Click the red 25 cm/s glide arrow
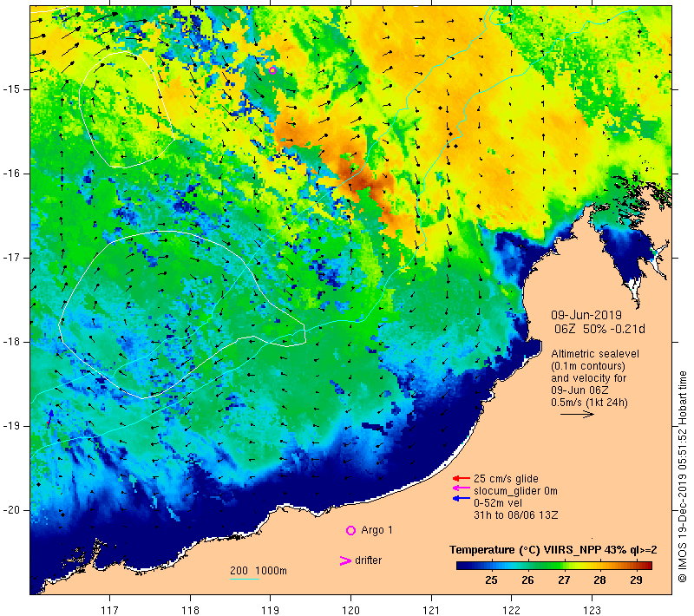This screenshot has height=616, width=694. (462, 478)
